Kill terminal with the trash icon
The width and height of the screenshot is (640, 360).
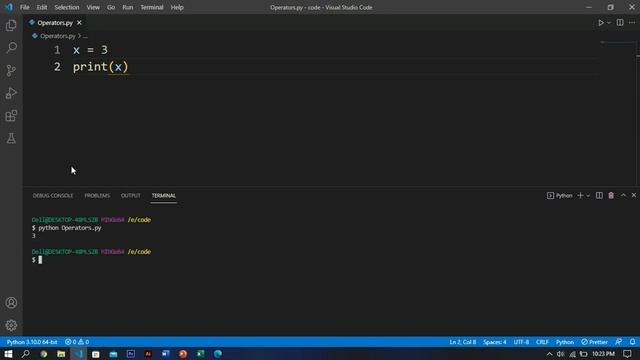pos(611,196)
